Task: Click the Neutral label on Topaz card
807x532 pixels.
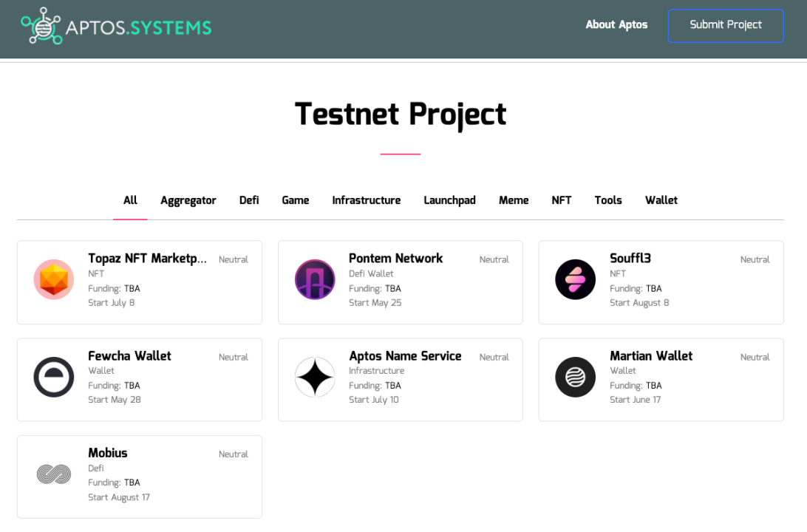Action: click(x=233, y=260)
